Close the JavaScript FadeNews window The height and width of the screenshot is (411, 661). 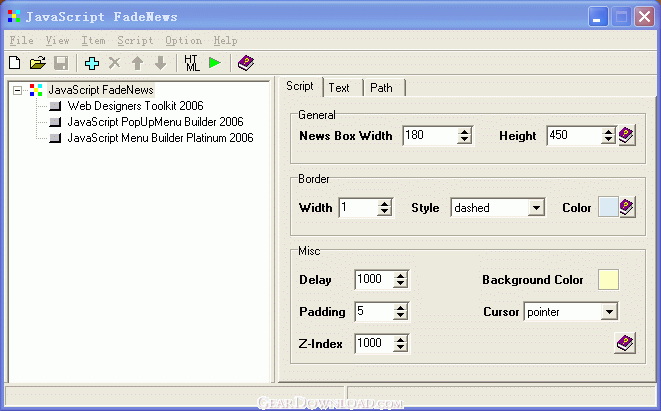[645, 17]
